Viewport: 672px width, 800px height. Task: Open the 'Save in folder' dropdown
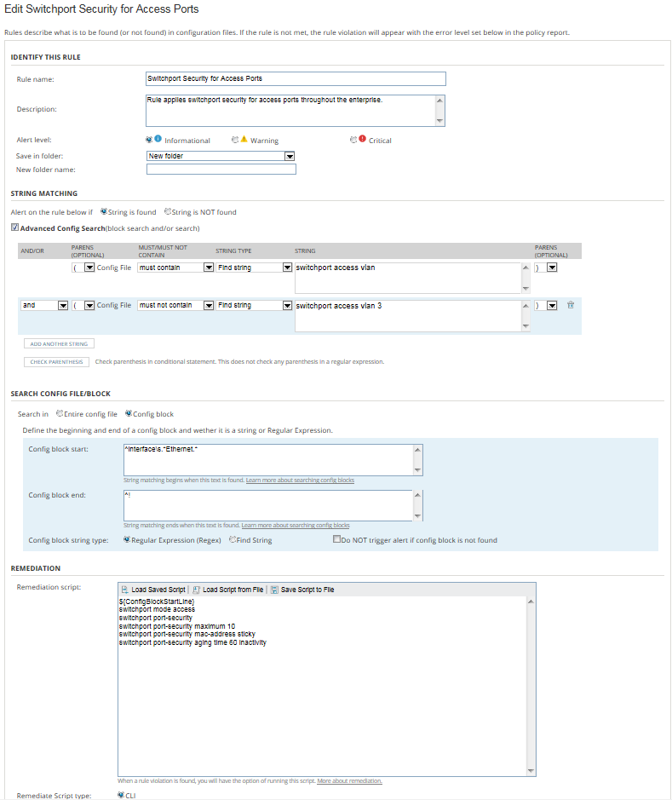tap(289, 156)
